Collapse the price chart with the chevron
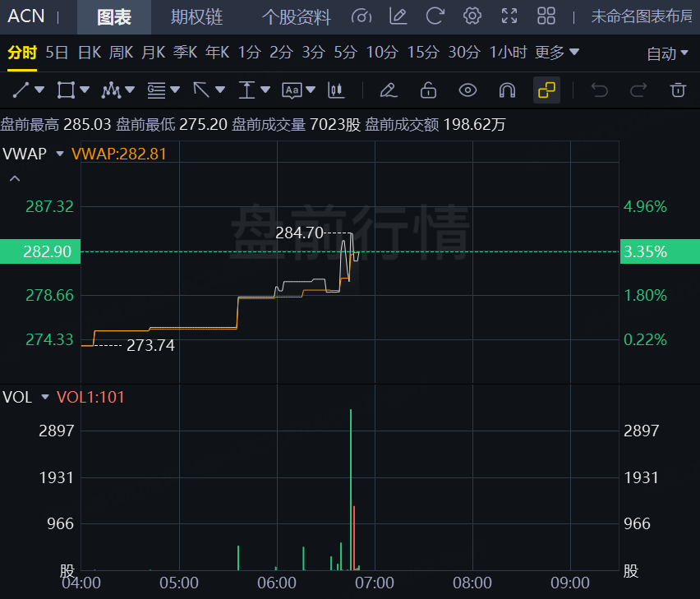This screenshot has height=599, width=700. pos(13,177)
